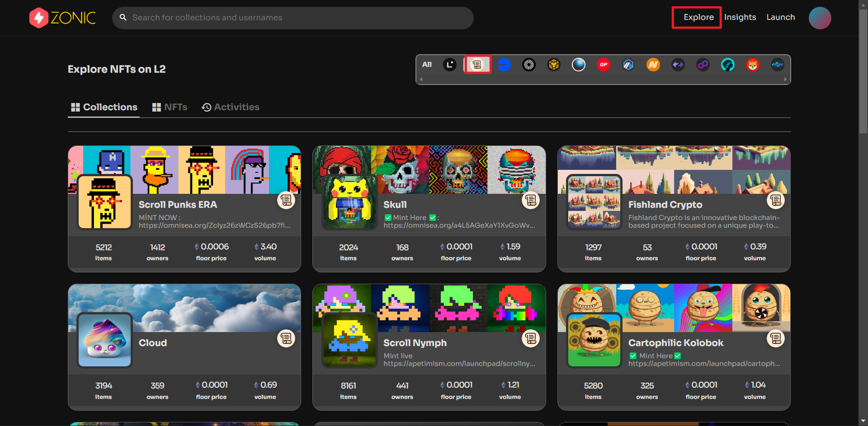Focus the collections search field
868x426 pixels.
pyautogui.click(x=293, y=18)
